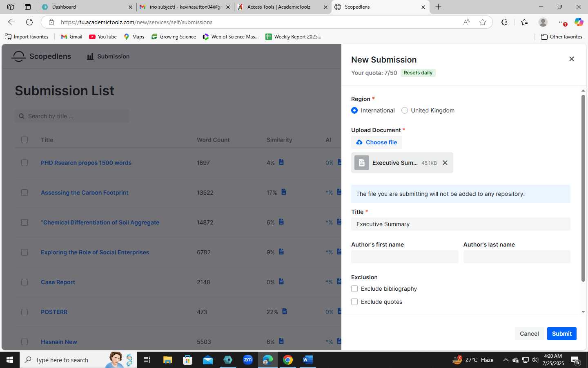This screenshot has height=368, width=588.
Task: Switch to the Dashboard browser tab
Action: (x=87, y=7)
